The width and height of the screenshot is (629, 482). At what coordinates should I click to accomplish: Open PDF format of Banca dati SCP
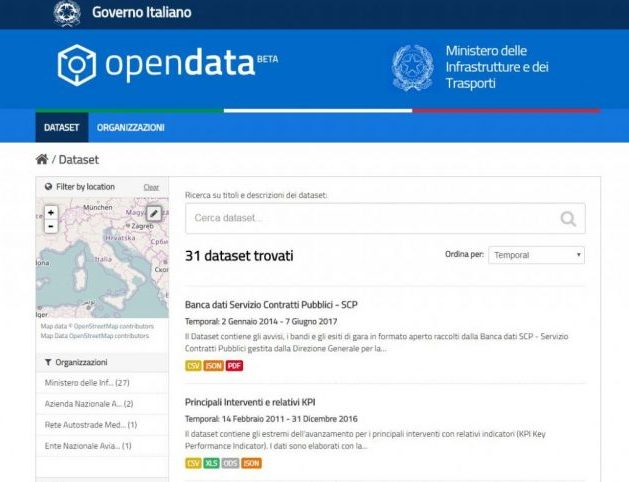pyautogui.click(x=234, y=366)
